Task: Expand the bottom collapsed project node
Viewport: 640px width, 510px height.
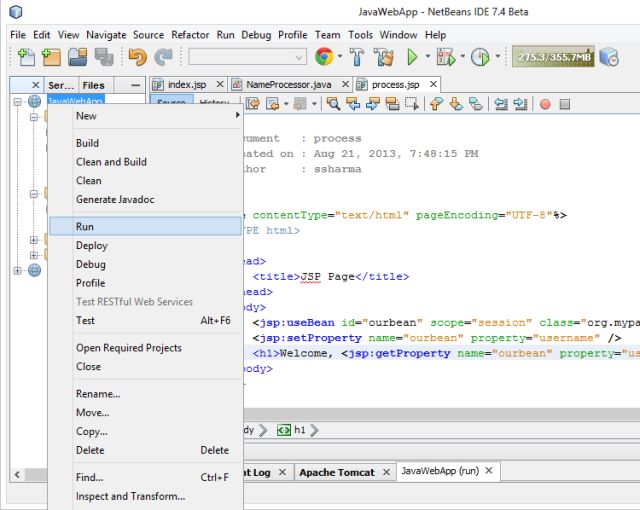Action: (x=18, y=270)
